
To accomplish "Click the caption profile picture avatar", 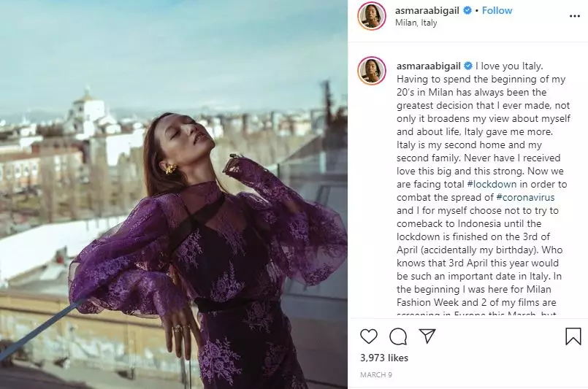I will [x=372, y=71].
